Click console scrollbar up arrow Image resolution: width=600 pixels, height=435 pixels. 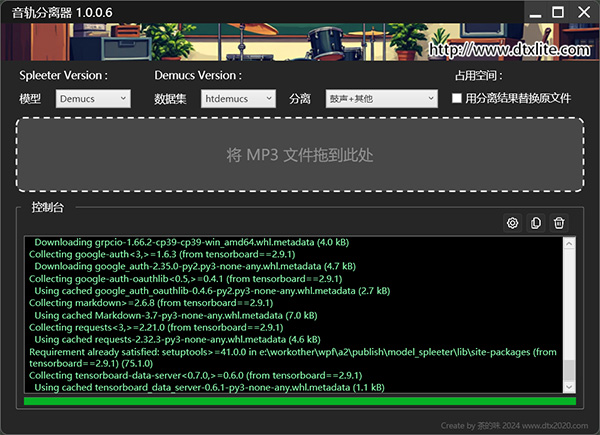pyautogui.click(x=569, y=245)
